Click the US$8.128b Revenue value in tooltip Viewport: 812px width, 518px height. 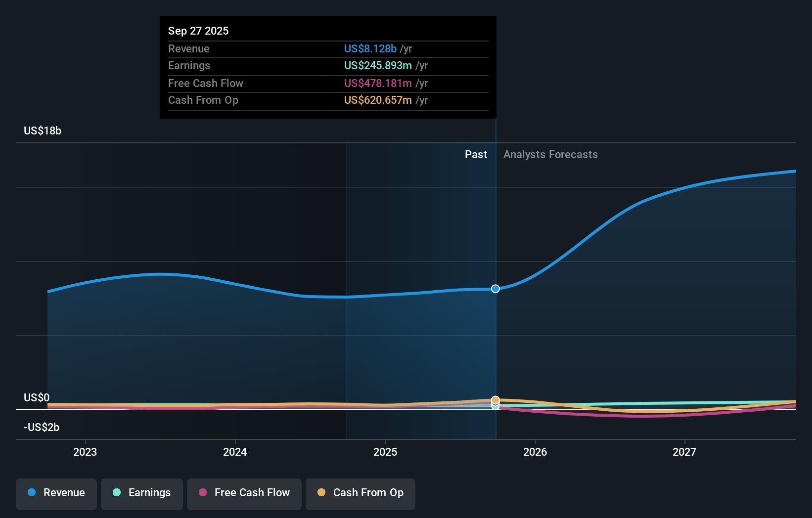[370, 49]
